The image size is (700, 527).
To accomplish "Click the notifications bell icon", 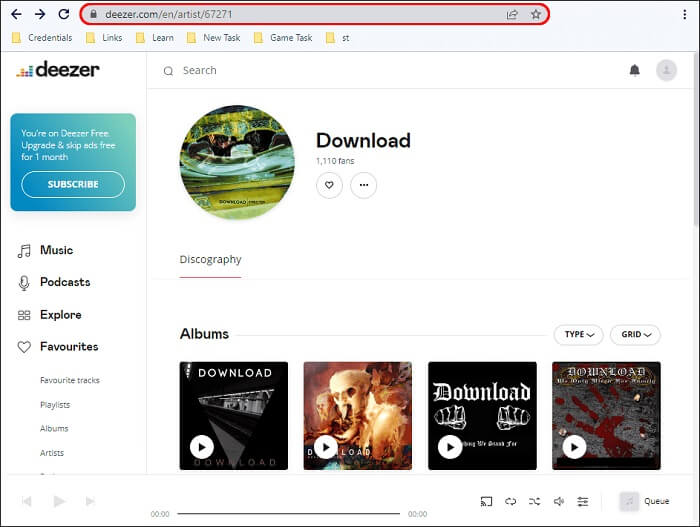I will [x=634, y=70].
